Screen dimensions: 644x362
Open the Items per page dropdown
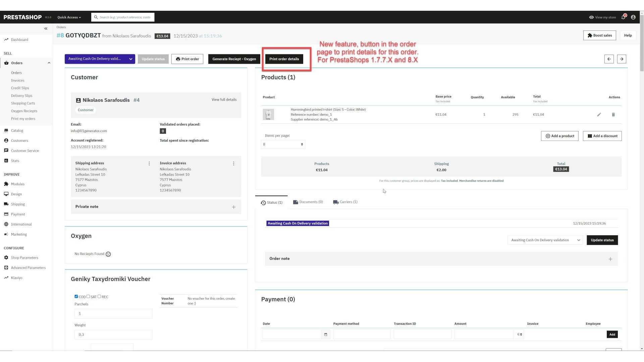tap(283, 144)
